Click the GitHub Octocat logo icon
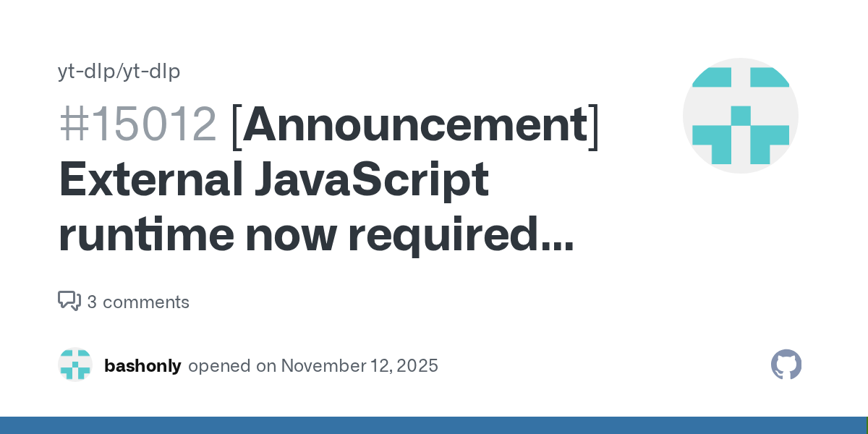 (786, 365)
